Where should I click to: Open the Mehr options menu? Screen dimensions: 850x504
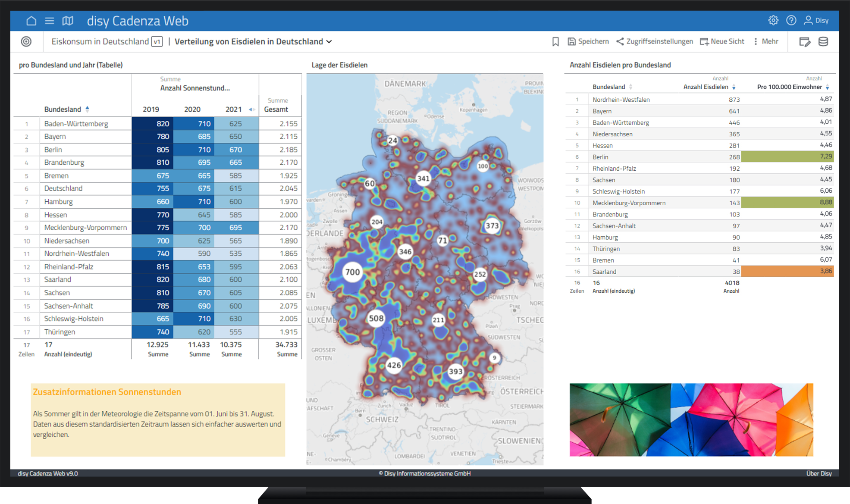pyautogui.click(x=765, y=41)
